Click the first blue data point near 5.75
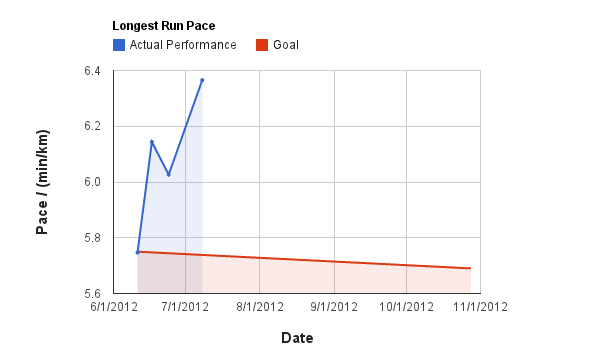This screenshot has width=593, height=363. [x=138, y=252]
